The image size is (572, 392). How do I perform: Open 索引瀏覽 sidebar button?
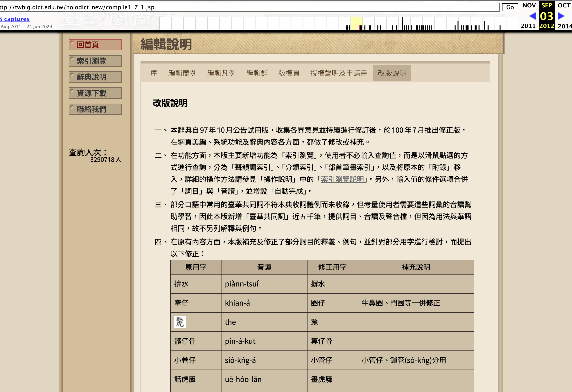tap(95, 61)
